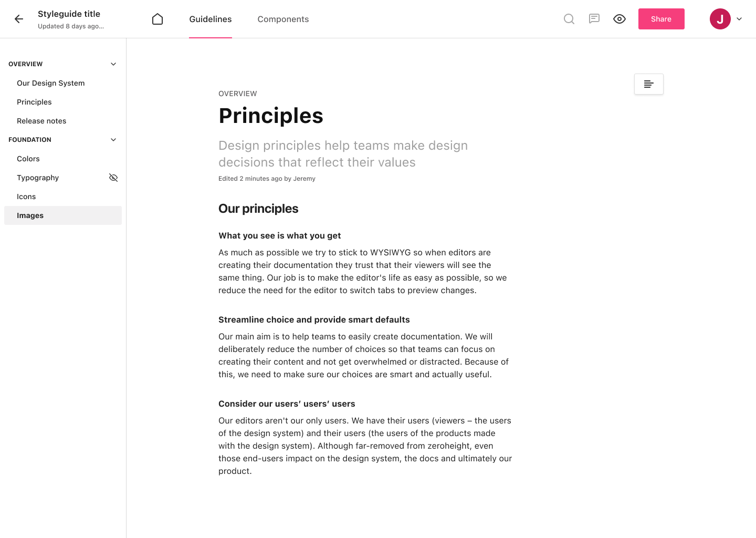Click the hidden-page icon beside Typography
Viewport: 756px width, 538px height.
tap(113, 178)
